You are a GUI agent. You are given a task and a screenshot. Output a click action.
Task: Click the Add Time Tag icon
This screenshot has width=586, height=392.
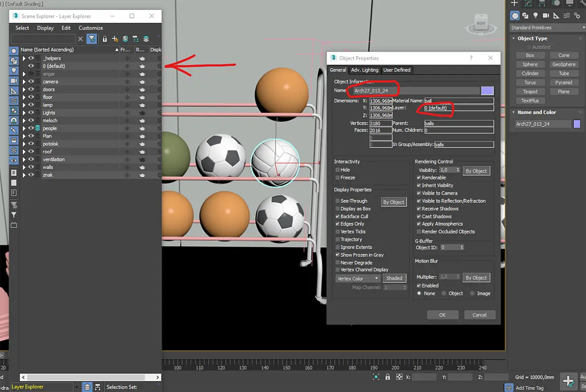509,388
